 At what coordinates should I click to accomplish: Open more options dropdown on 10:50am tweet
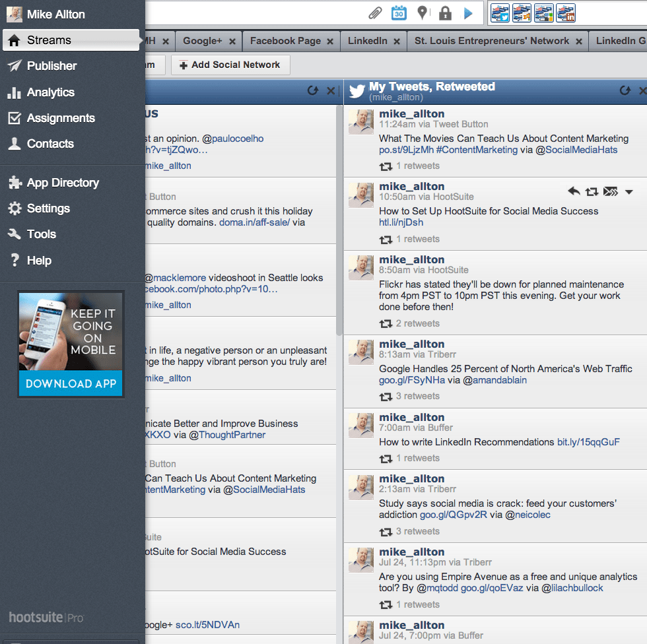click(x=629, y=192)
